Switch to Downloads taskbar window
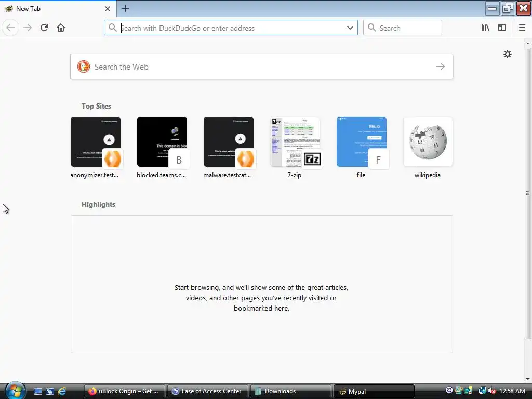 click(291, 391)
